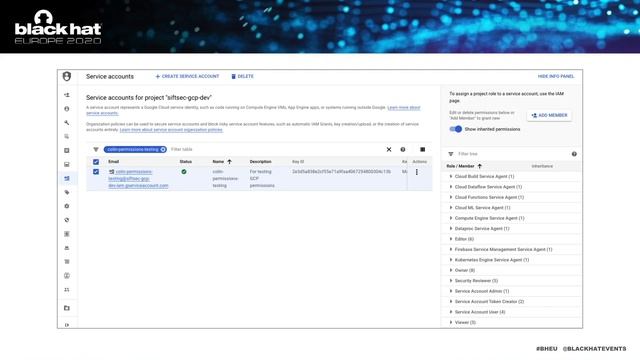Collapse the sidebar with bottom arrow icon
This screenshot has height=360, width=640.
[x=67, y=325]
